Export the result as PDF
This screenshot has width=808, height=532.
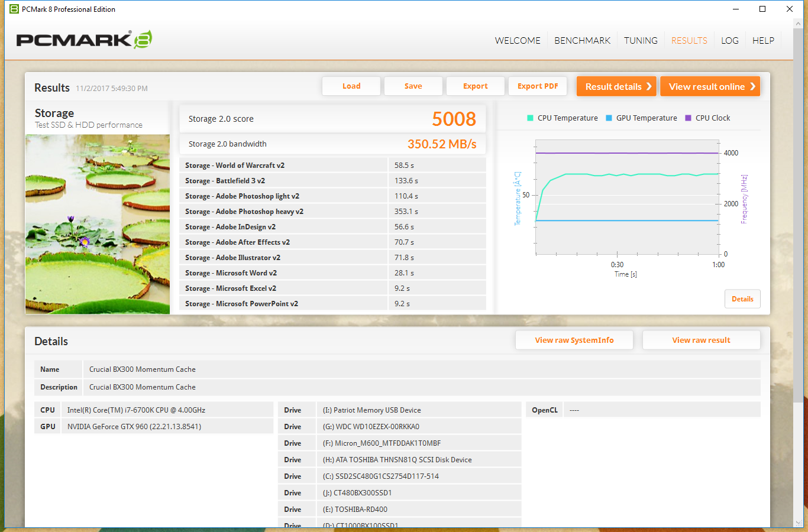click(538, 86)
